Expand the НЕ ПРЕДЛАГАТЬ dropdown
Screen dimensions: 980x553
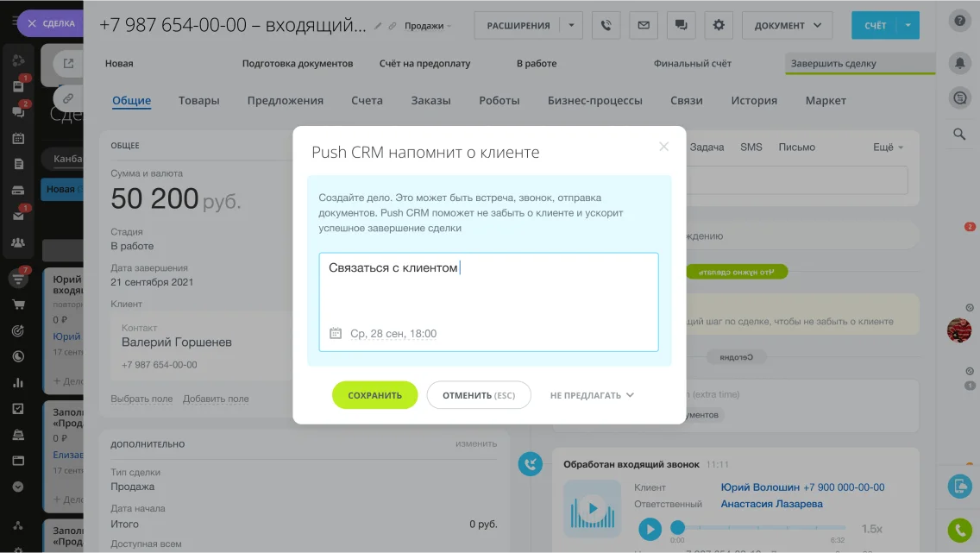(592, 394)
